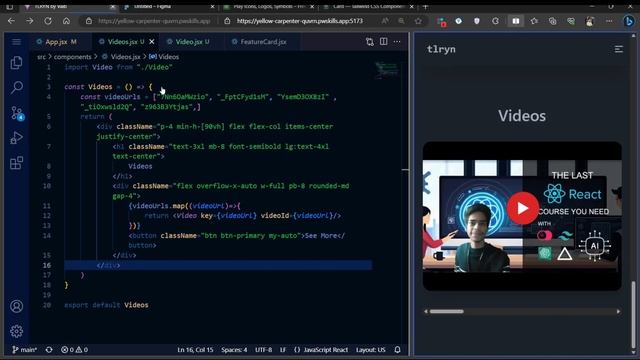Change end of line sequence LF
640x360 pixels.
pos(283,350)
